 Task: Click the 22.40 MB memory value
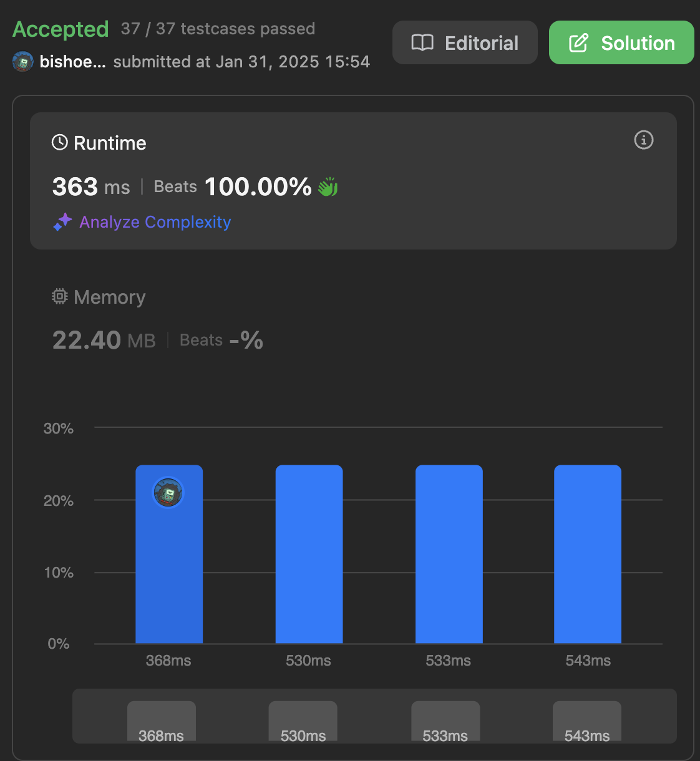tap(104, 340)
